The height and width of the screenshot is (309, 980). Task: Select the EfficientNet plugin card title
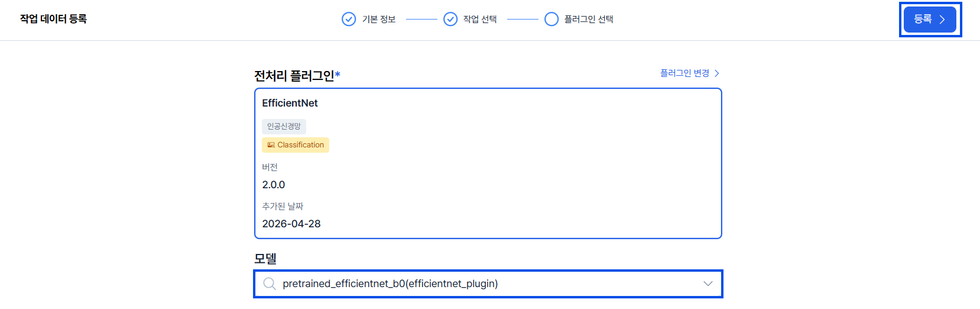[290, 103]
